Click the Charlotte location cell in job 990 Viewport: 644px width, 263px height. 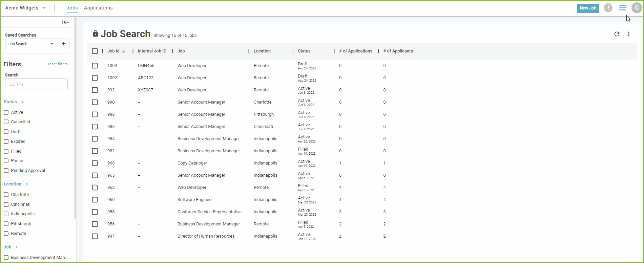pyautogui.click(x=263, y=102)
